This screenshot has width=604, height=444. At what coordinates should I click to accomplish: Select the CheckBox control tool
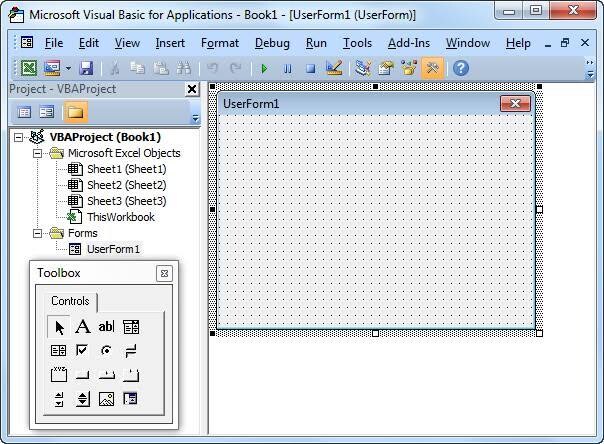[x=82, y=350]
